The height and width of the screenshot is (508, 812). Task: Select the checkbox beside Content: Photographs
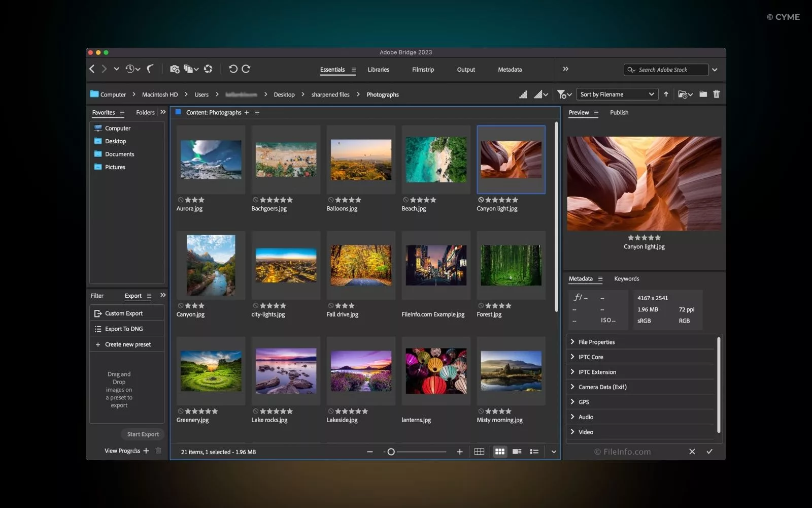178,112
